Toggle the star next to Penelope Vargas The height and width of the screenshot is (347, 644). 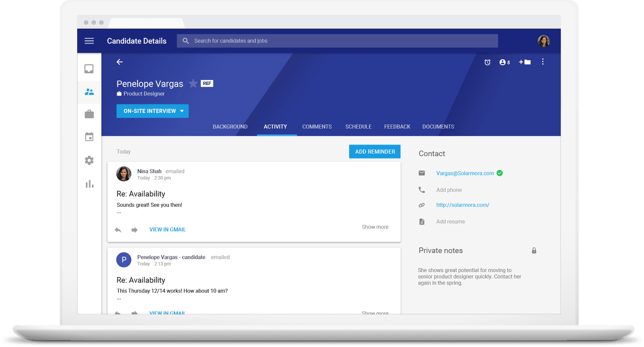coord(193,83)
